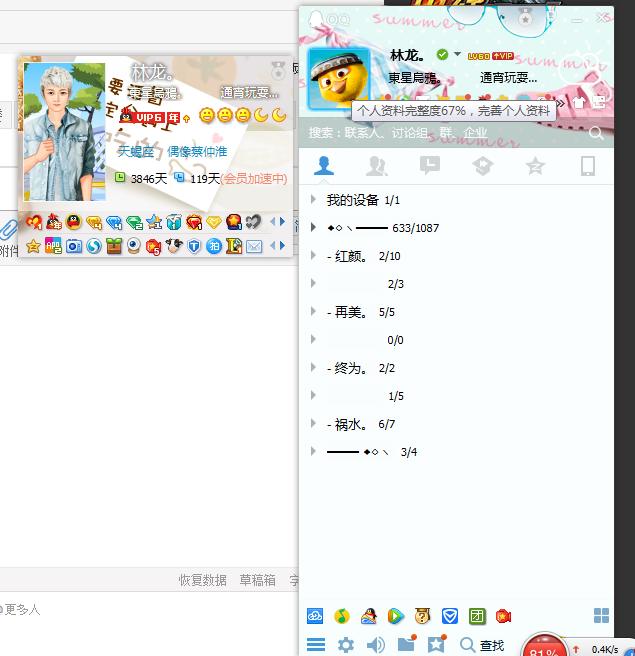Click the 恢复数据 link in background window
Screen dimensions: 635x656
click(x=202, y=580)
